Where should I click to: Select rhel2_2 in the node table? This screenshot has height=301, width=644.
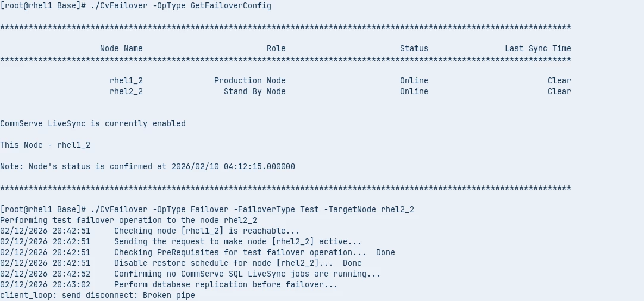[126, 91]
